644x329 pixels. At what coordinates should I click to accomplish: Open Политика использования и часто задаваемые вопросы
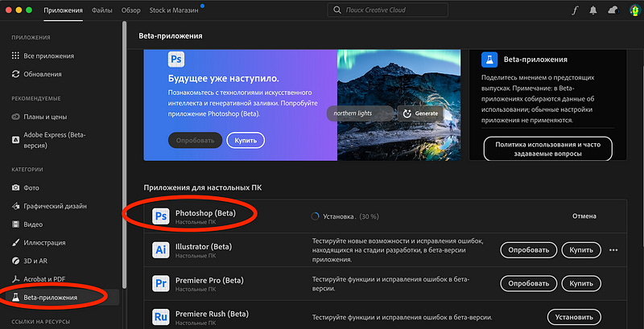tap(548, 150)
